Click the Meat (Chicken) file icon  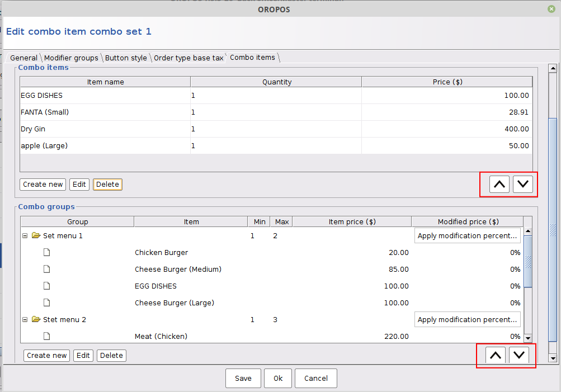46,336
